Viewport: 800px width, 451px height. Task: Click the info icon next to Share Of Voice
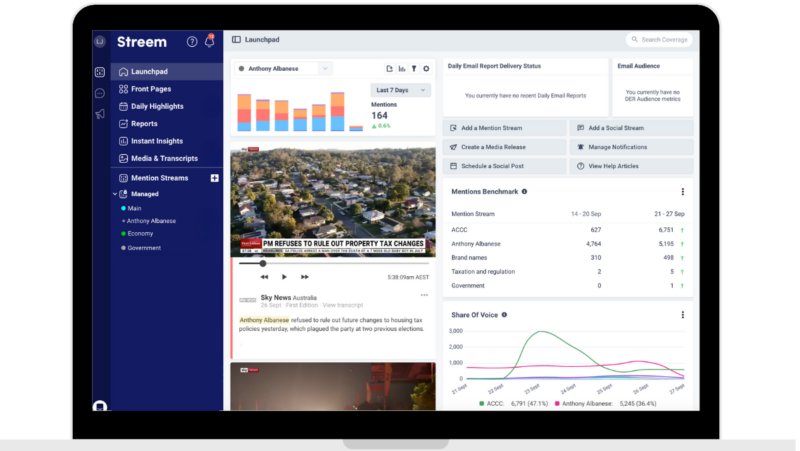504,315
